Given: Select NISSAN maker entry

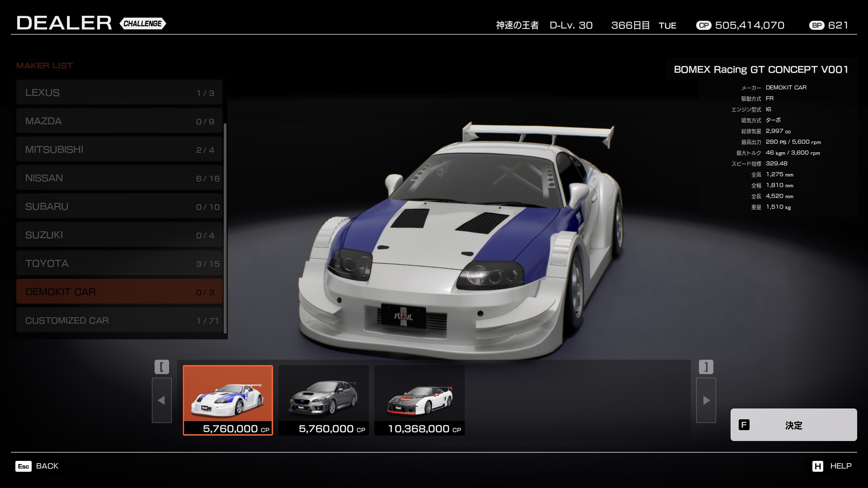Looking at the screenshot, I should click(119, 178).
